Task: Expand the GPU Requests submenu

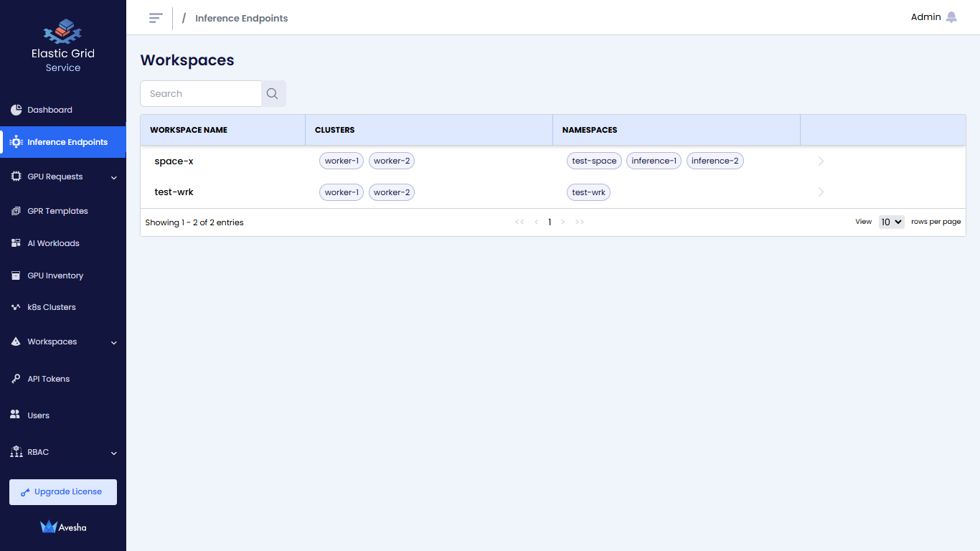Action: (x=114, y=177)
